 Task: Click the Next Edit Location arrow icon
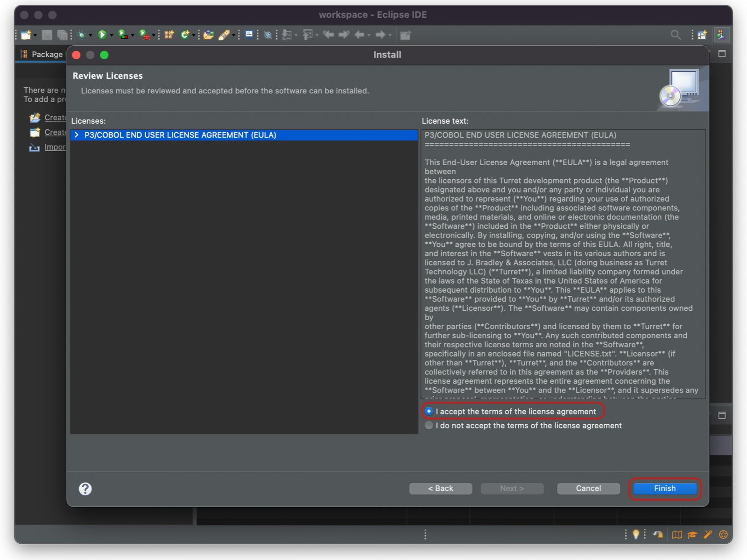pos(344,35)
